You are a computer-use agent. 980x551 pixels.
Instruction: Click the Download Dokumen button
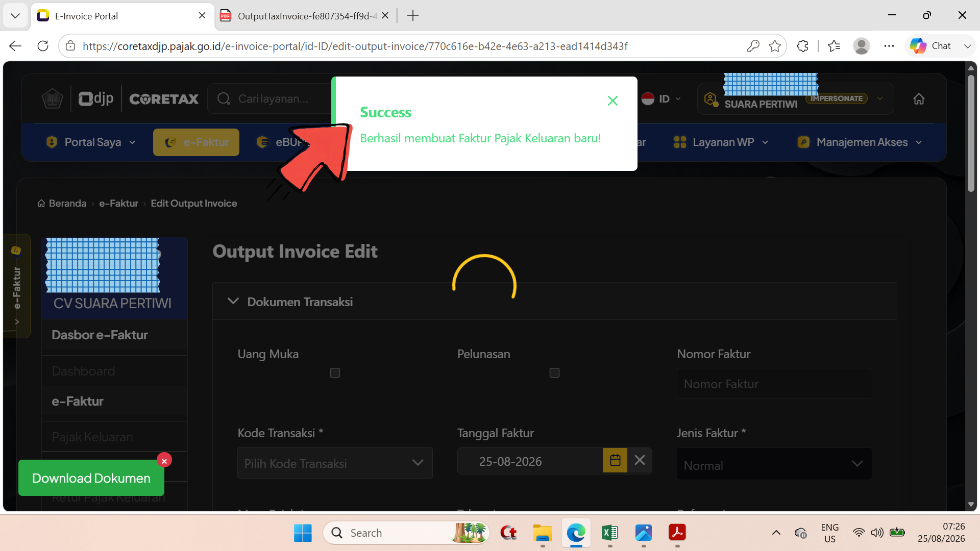pyautogui.click(x=91, y=478)
